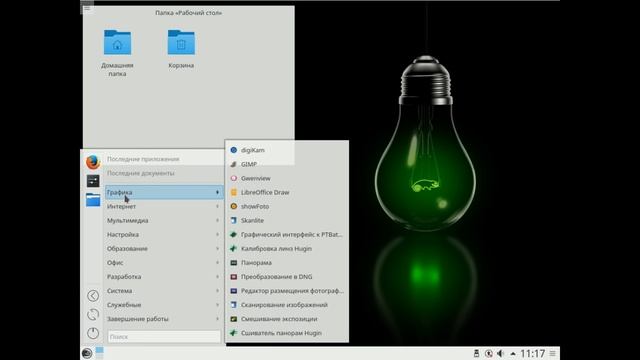Expand the Служебные category arrow

(x=217, y=305)
